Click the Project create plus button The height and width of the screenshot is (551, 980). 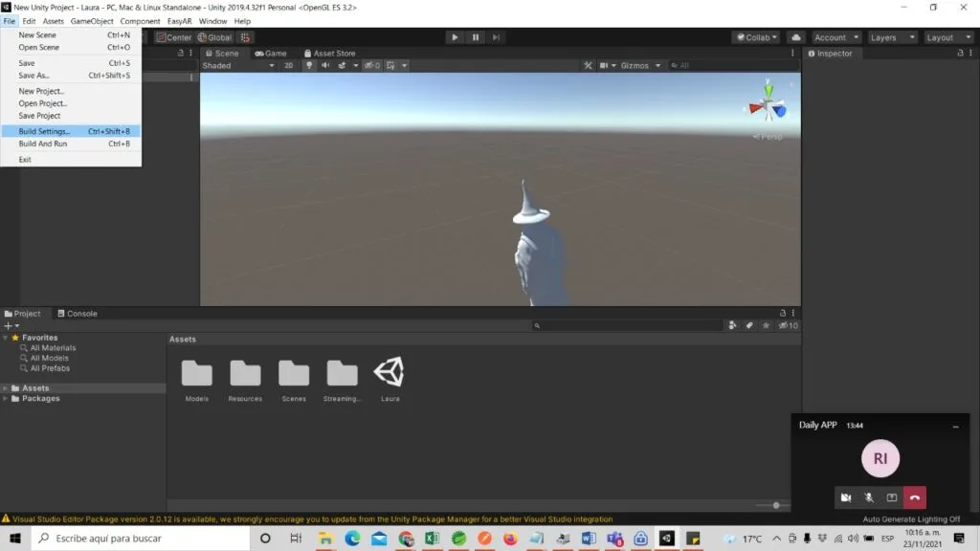coord(11,326)
